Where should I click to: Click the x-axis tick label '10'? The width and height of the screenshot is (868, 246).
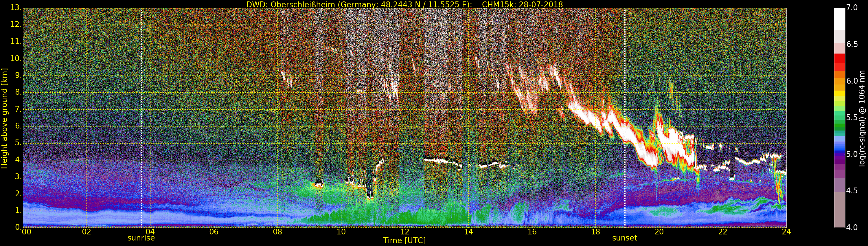pos(341,232)
